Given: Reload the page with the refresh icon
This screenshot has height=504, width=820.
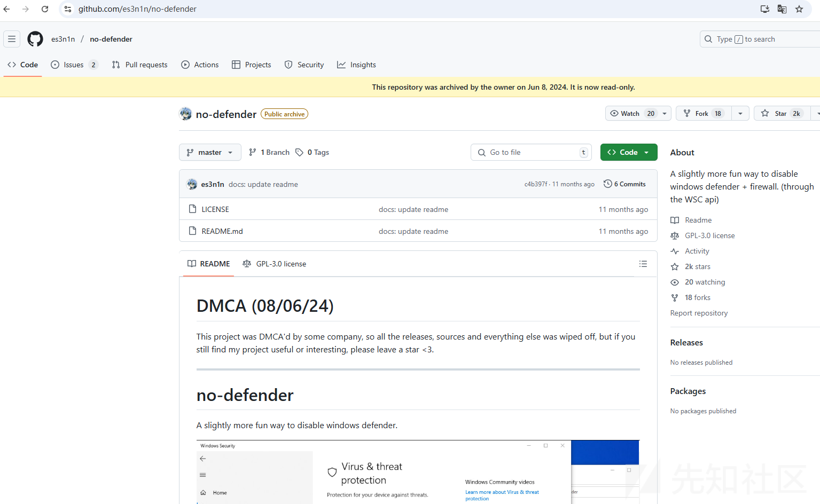Looking at the screenshot, I should click(x=45, y=9).
